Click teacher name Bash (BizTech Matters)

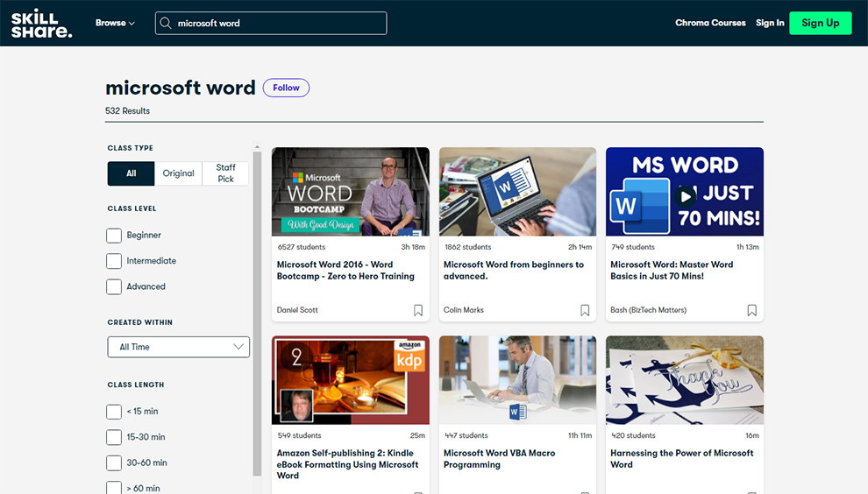pos(648,310)
